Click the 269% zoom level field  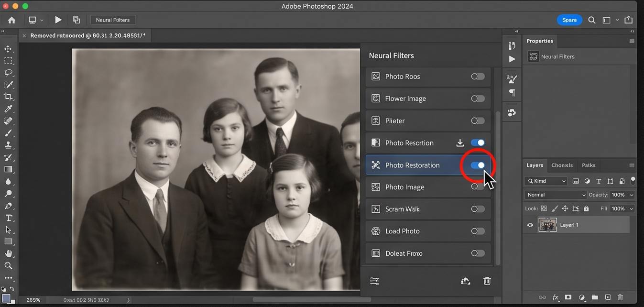pyautogui.click(x=33, y=300)
